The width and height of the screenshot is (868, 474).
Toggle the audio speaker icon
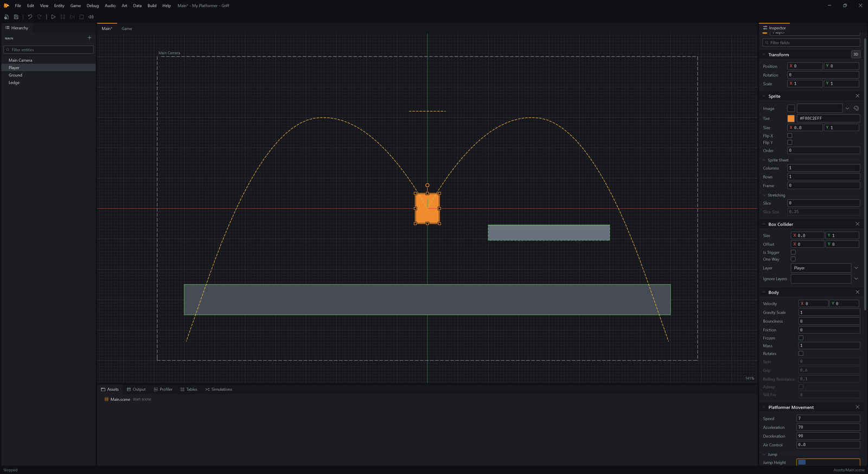pyautogui.click(x=91, y=17)
